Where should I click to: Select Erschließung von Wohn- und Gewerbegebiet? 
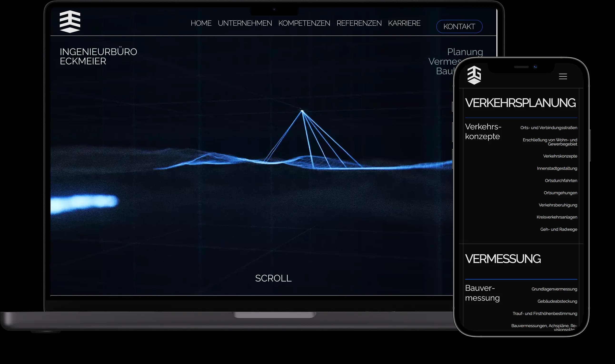coord(550,142)
